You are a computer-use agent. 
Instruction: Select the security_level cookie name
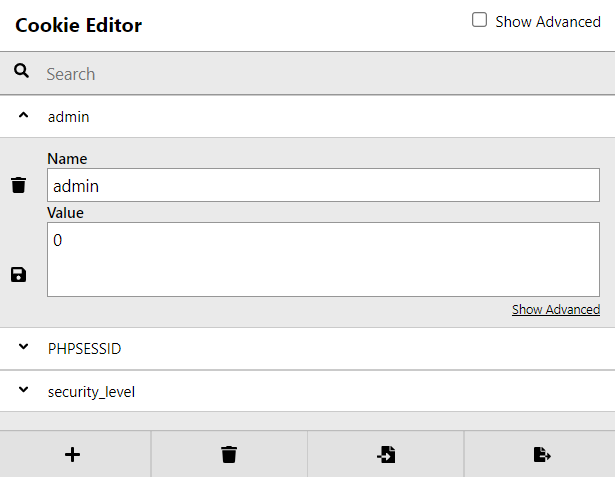pyautogui.click(x=91, y=392)
